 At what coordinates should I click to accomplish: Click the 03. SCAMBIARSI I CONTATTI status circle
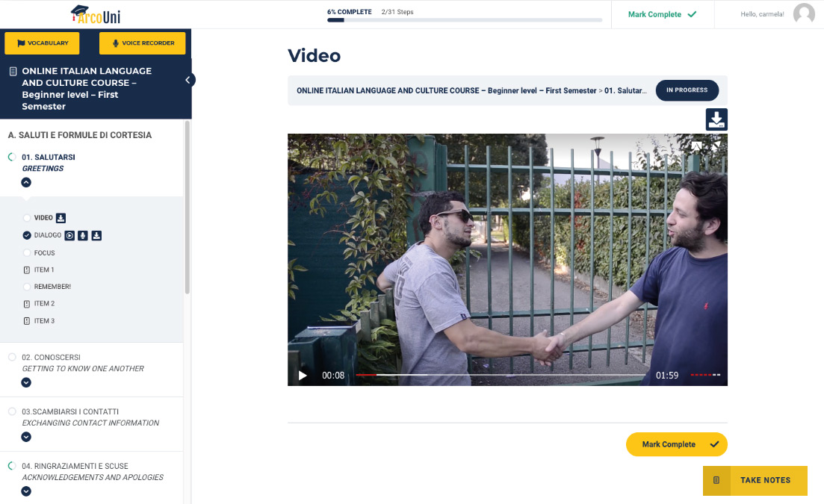(12, 411)
